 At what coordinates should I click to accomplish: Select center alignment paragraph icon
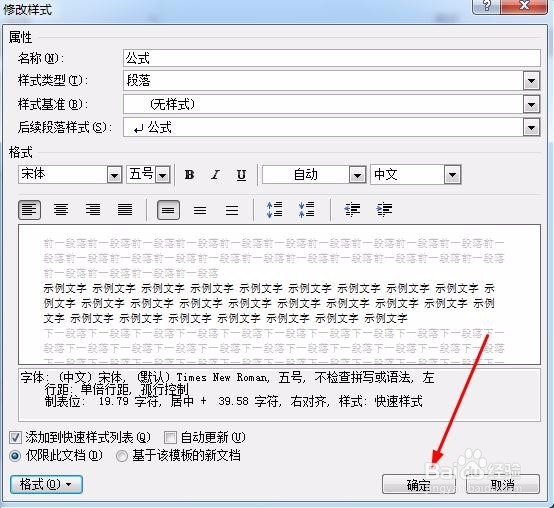[x=61, y=210]
